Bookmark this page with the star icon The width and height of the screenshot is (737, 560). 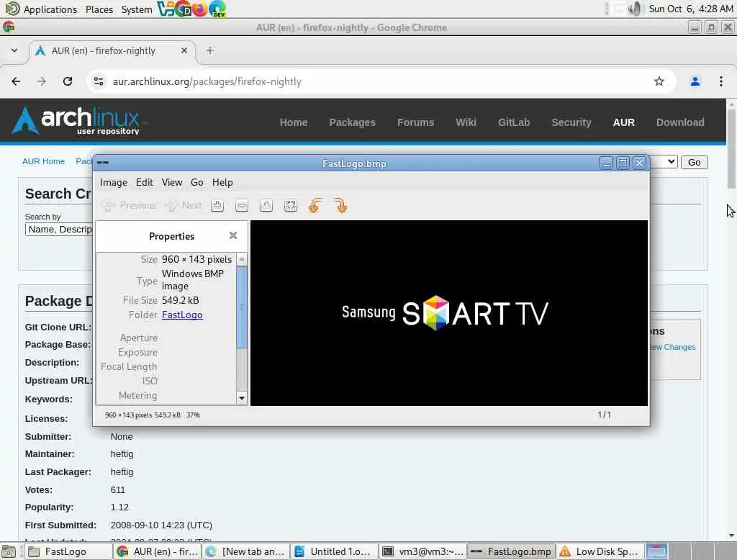click(x=659, y=81)
